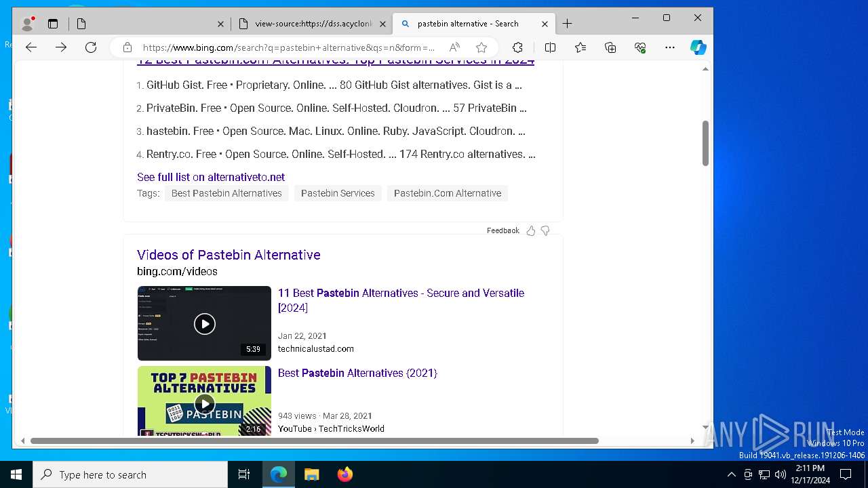Open the tab actions menu icon

click(x=53, y=24)
